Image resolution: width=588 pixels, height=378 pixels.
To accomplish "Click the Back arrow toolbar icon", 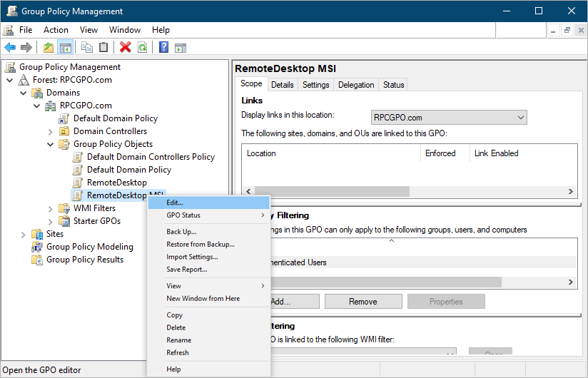I will (x=10, y=48).
